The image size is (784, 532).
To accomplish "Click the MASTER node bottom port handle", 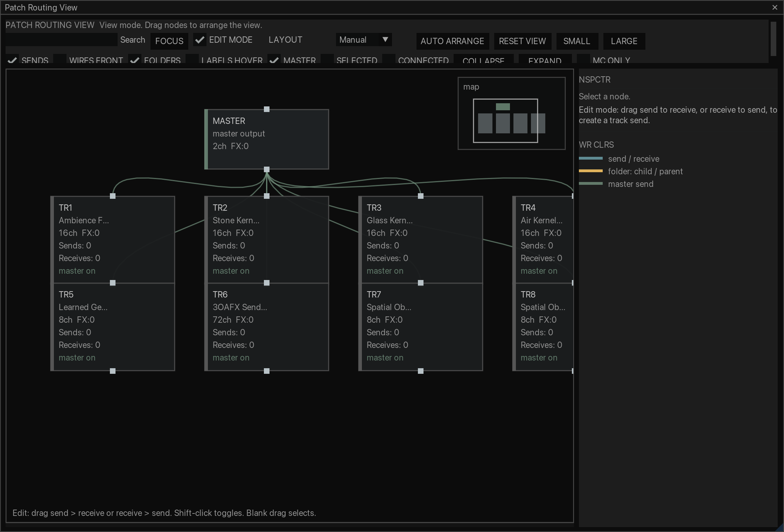I will tap(267, 169).
